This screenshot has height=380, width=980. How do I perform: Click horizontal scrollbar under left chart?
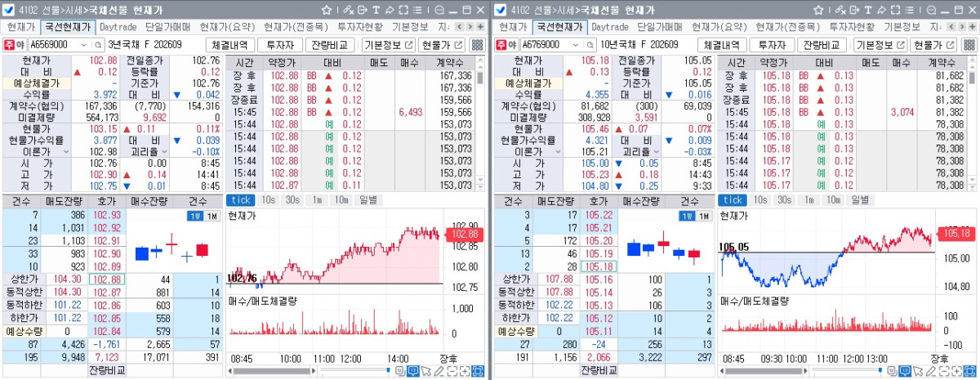(x=272, y=371)
